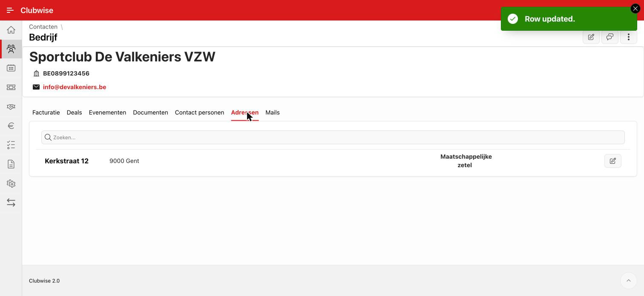Open the Home dashboard sidebar icon
This screenshot has height=296, width=644.
click(x=11, y=30)
